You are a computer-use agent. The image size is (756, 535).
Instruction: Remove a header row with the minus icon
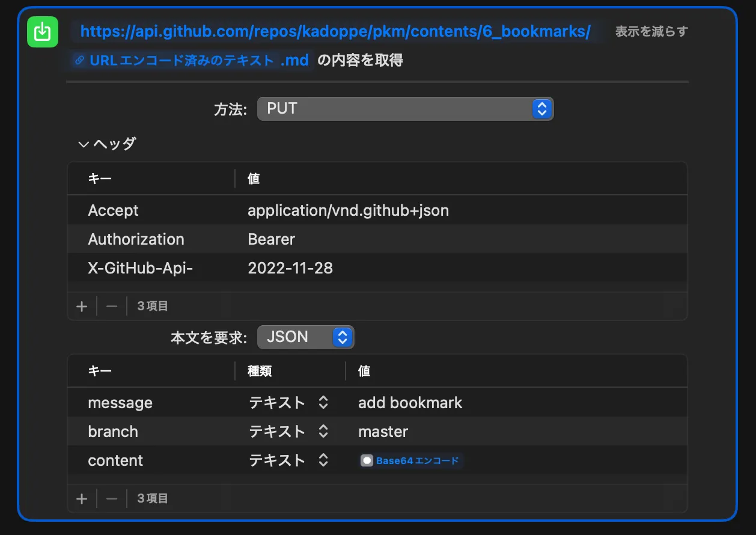tap(111, 306)
